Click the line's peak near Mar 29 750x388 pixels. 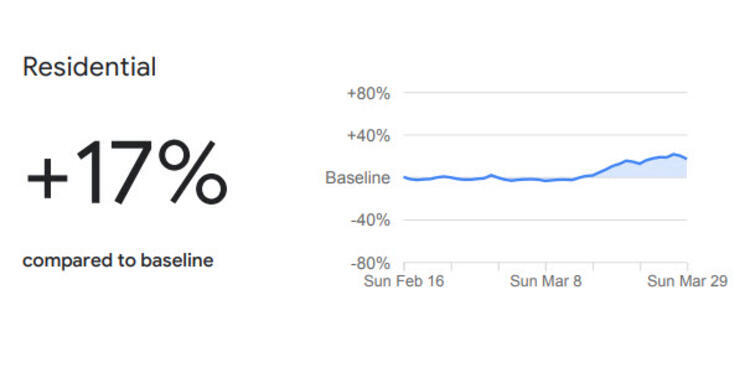coord(673,154)
